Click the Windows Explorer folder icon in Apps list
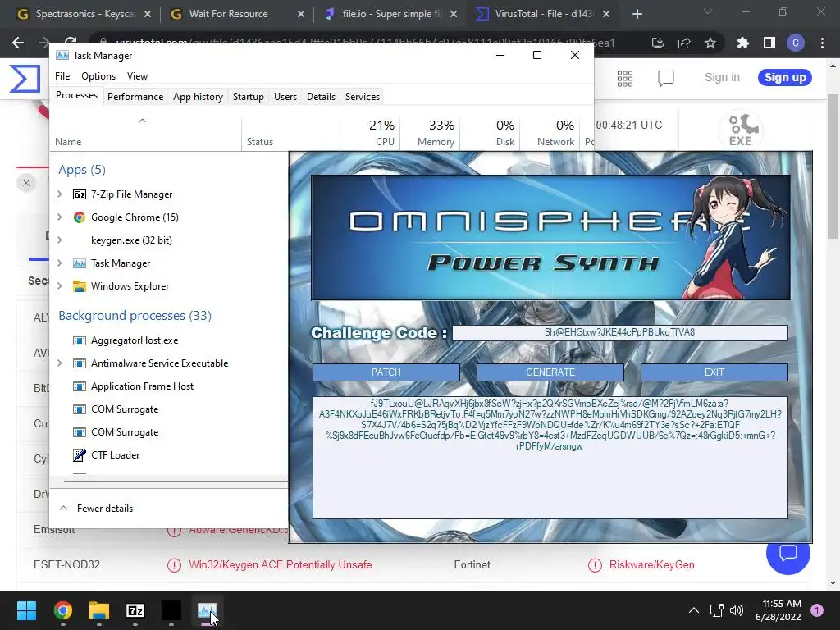The height and width of the screenshot is (630, 840). pos(80,286)
